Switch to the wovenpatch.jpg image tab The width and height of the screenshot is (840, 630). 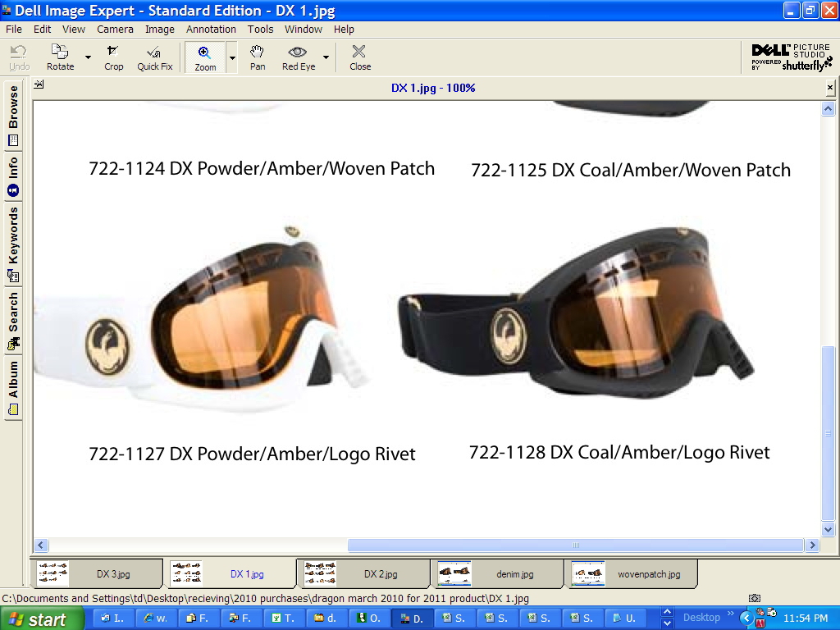tap(631, 573)
